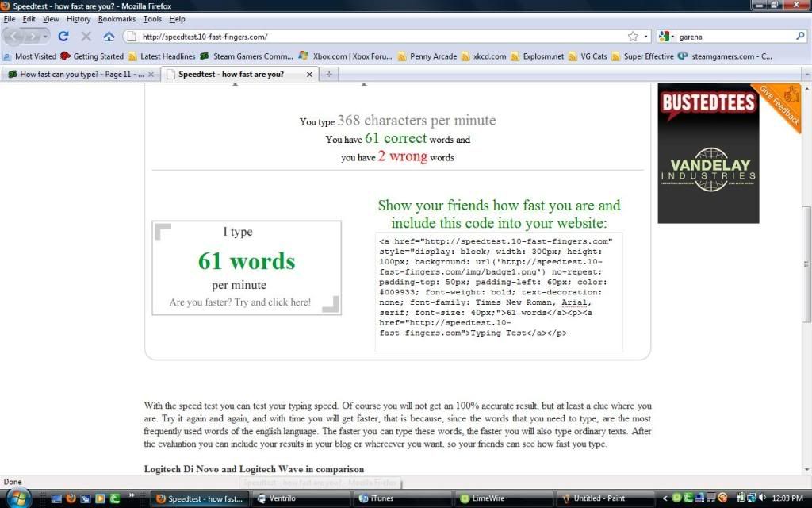Open the History menu
This screenshot has width=812, height=508.
[79, 19]
